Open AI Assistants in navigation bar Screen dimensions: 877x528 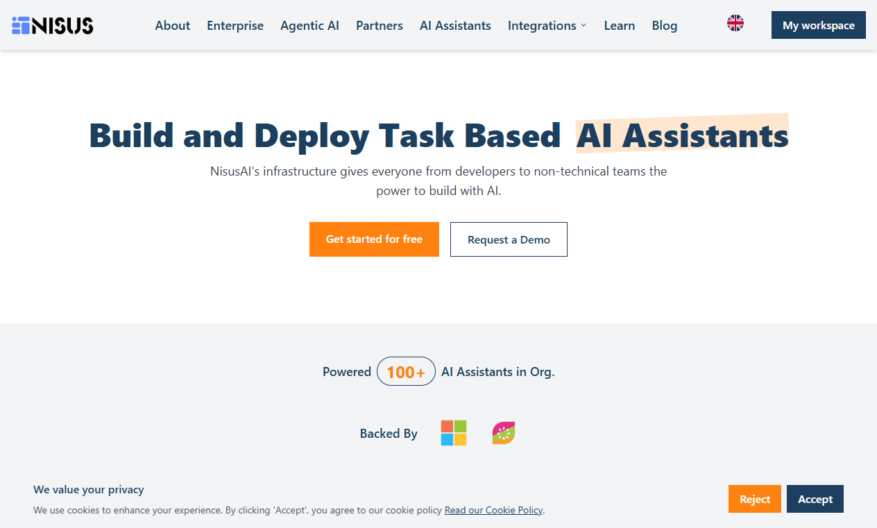coord(455,25)
